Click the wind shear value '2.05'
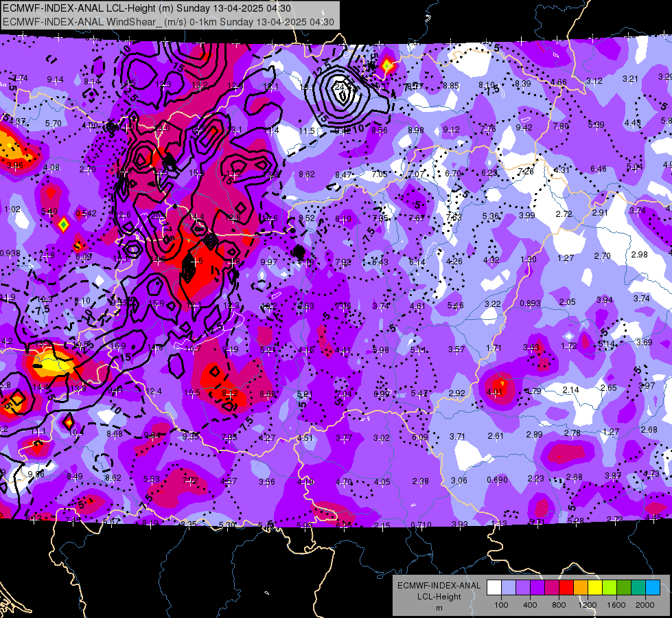672x618 pixels. 567,302
